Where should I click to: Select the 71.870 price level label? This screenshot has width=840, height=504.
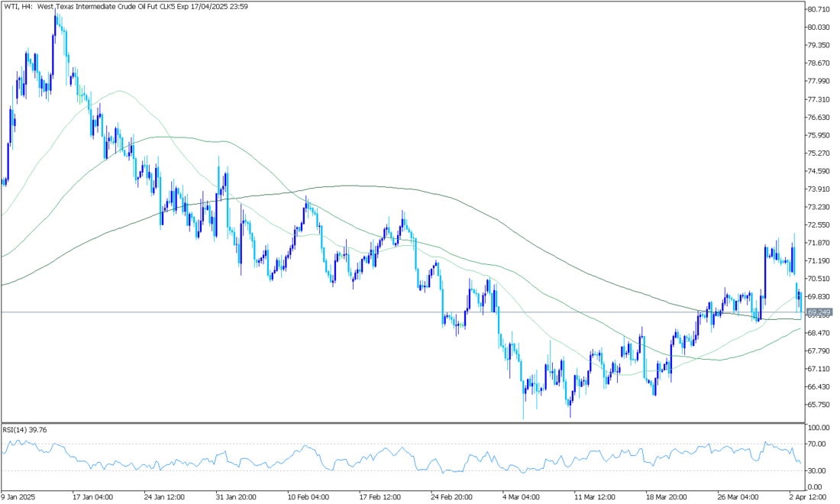(819, 243)
